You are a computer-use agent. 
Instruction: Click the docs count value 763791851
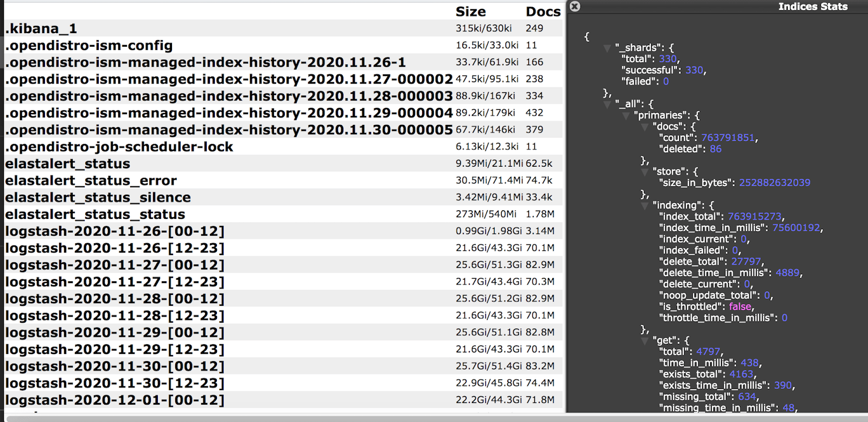coord(728,138)
